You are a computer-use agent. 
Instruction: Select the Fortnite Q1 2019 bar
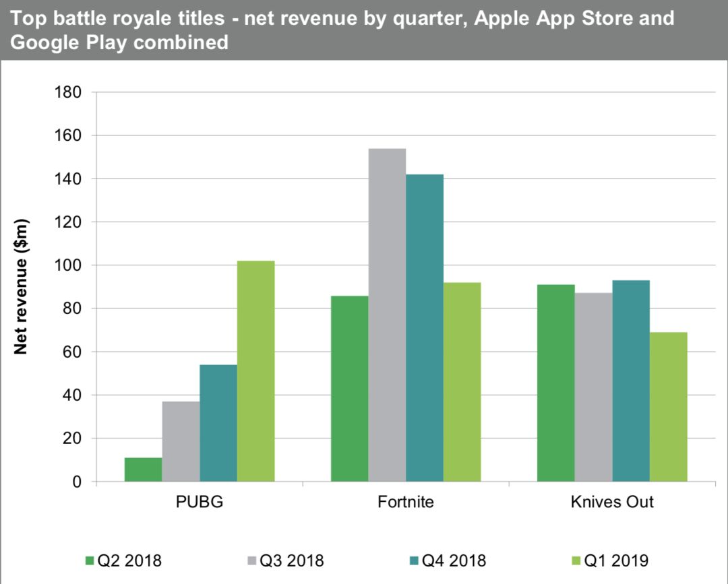tap(462, 382)
